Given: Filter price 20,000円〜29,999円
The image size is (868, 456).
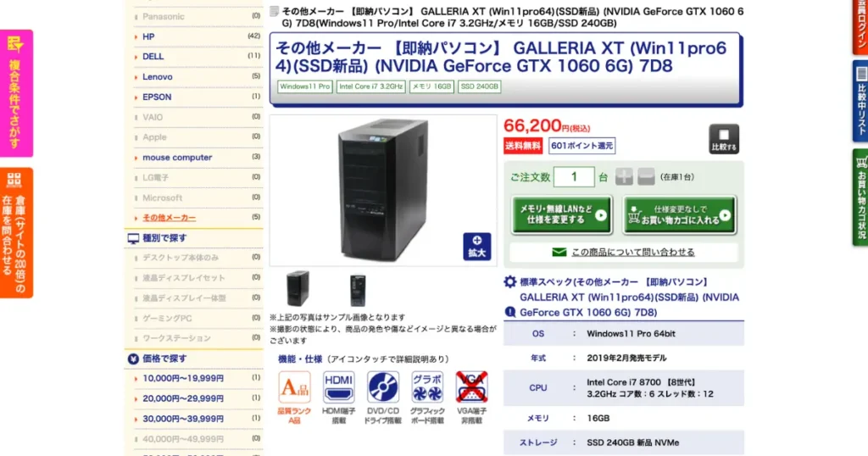Looking at the screenshot, I should coord(183,398).
